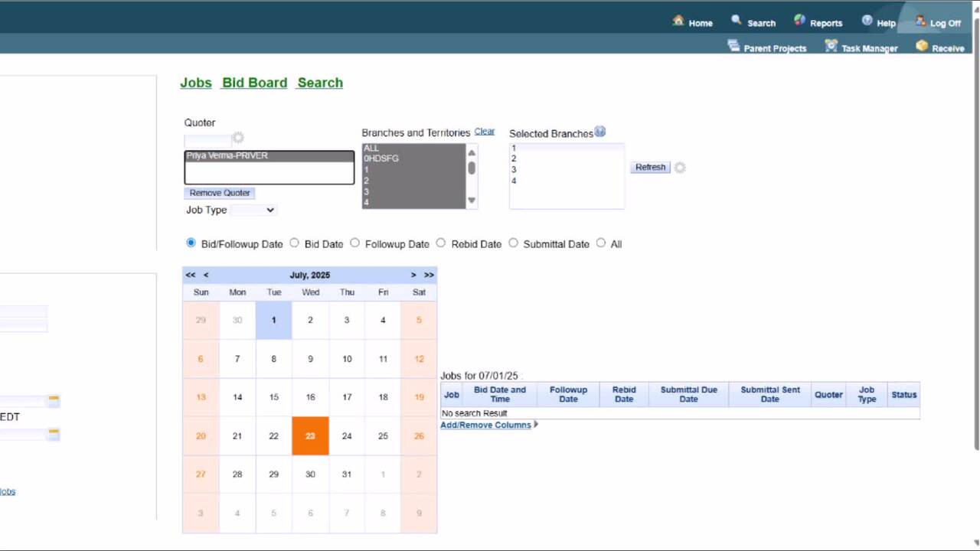Select Priya Verma-PRIVER in quoter list
Screen dimensions: 980x551
tap(269, 156)
